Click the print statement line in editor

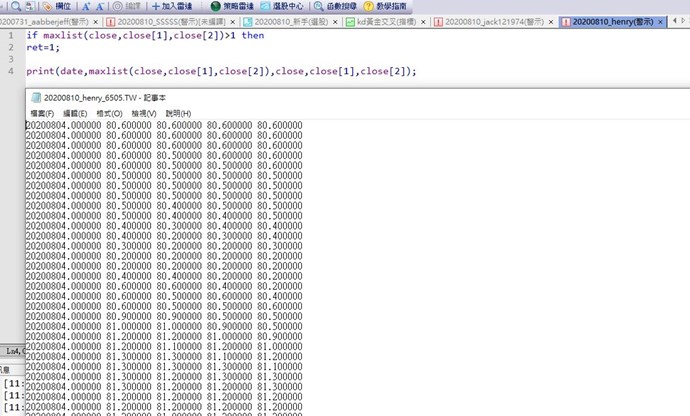220,71
